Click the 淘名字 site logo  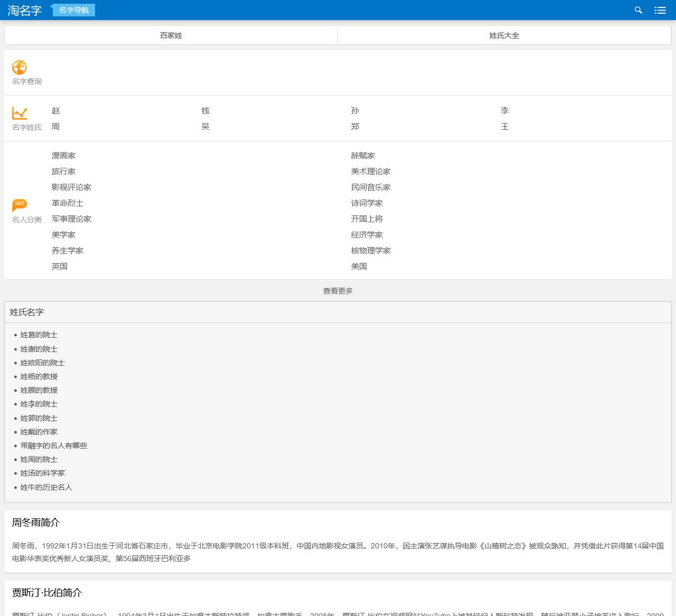(x=24, y=10)
